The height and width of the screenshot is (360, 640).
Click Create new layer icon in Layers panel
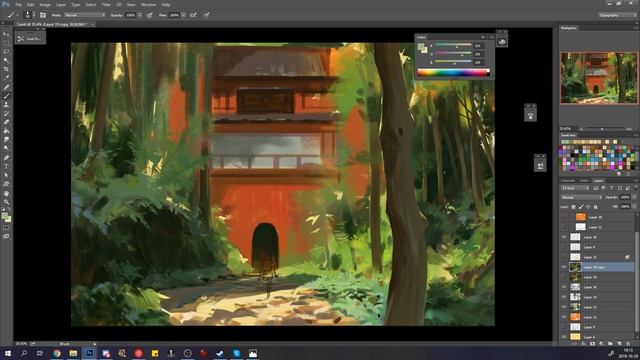(619, 344)
